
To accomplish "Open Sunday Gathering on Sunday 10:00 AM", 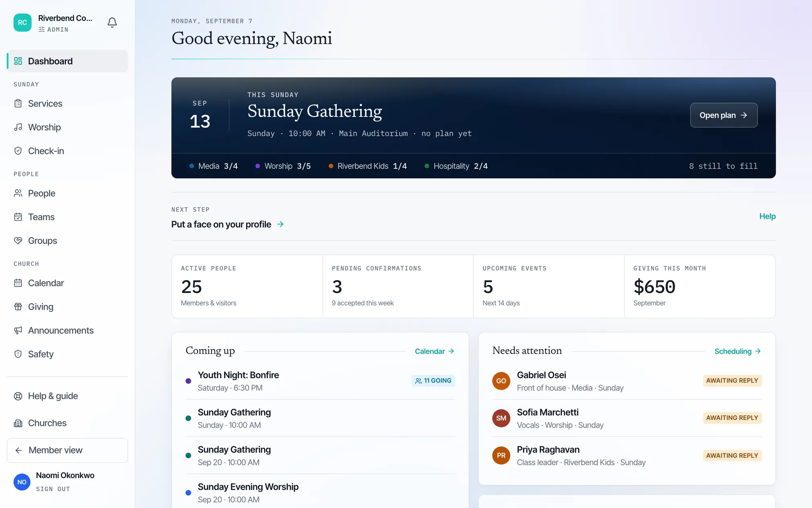I will click(x=320, y=418).
